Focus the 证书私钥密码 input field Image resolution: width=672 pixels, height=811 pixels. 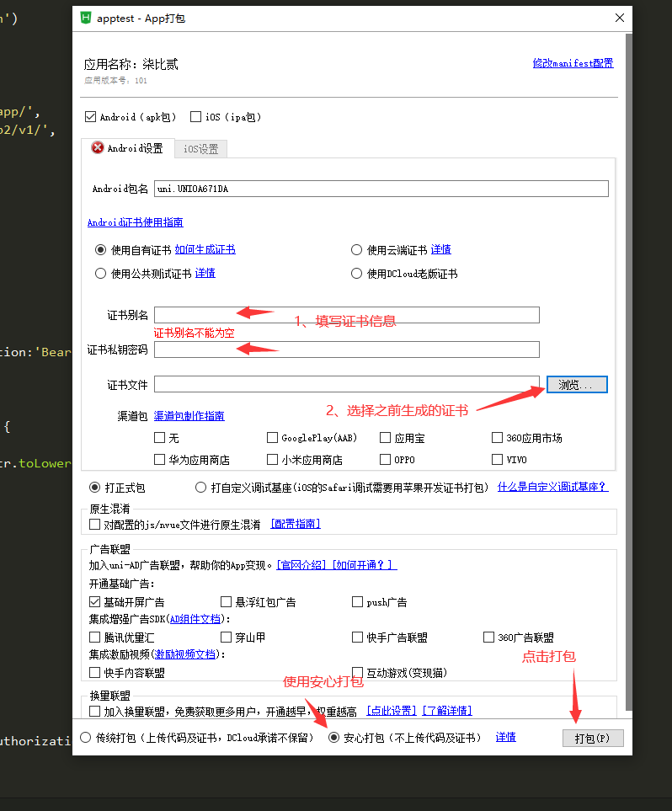346,349
